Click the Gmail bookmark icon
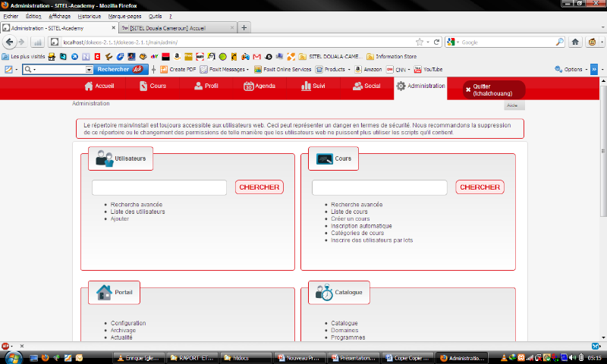This screenshot has height=364, width=607. [256, 56]
